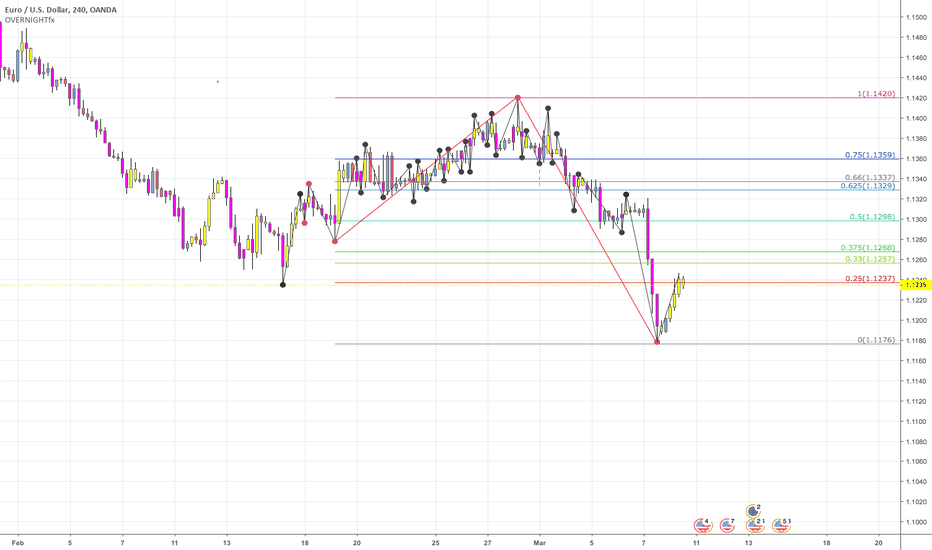Screen dimensions: 932x550
Task: Click the US event icon numbered 5
Action: tap(781, 525)
